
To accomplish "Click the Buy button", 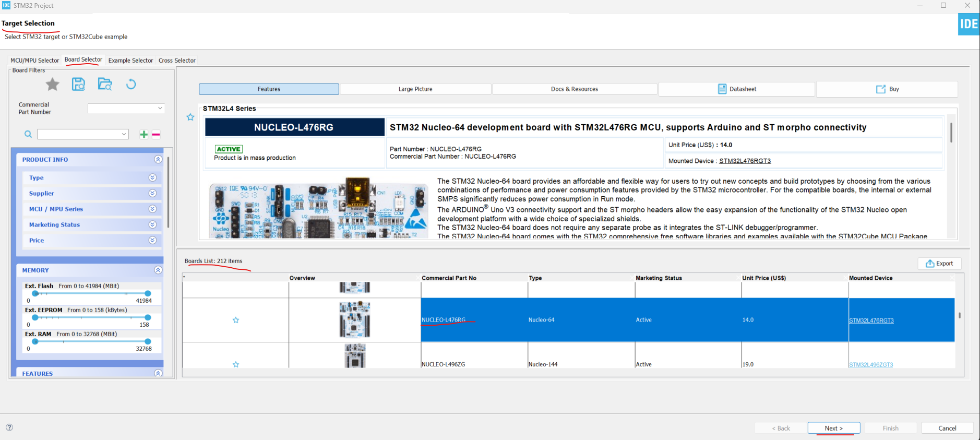I will 887,89.
